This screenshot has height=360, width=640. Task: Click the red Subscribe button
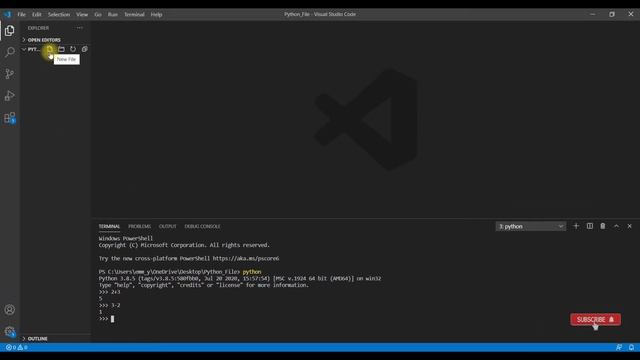click(x=596, y=320)
